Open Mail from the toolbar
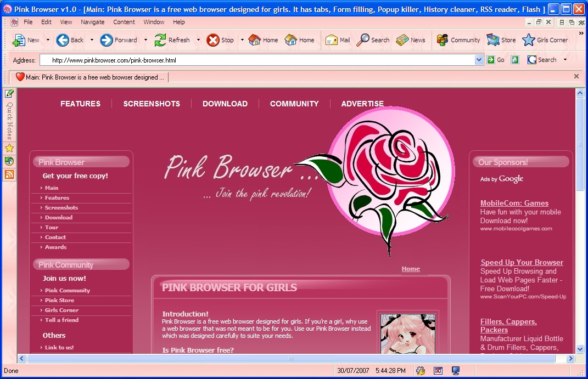This screenshot has width=588, height=379. click(338, 40)
